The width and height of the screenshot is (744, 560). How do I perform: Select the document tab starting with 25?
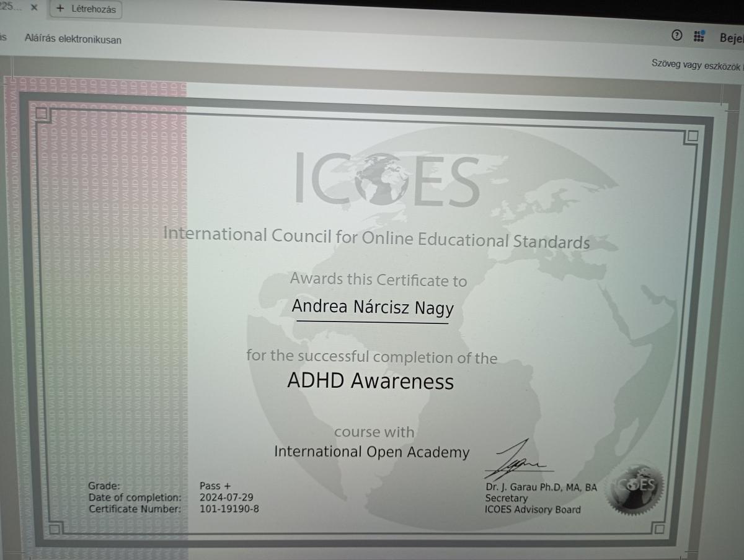coord(11,7)
